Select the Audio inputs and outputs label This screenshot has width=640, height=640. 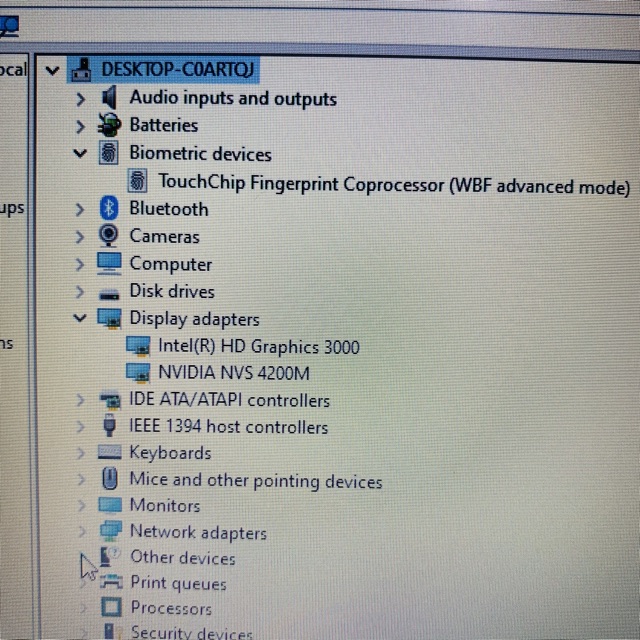click(x=233, y=99)
